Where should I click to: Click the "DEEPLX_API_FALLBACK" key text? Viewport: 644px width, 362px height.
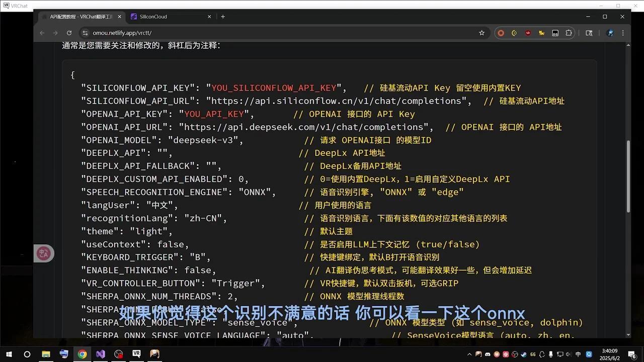(137, 166)
